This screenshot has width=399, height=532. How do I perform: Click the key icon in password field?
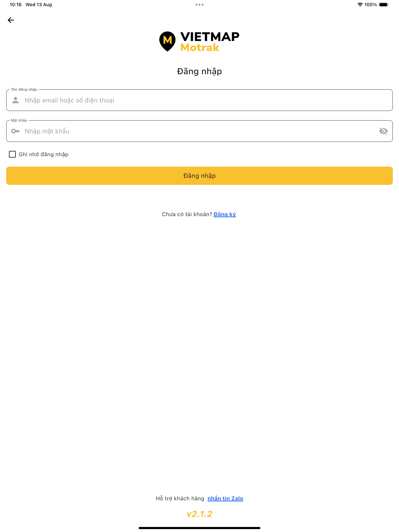click(x=16, y=131)
